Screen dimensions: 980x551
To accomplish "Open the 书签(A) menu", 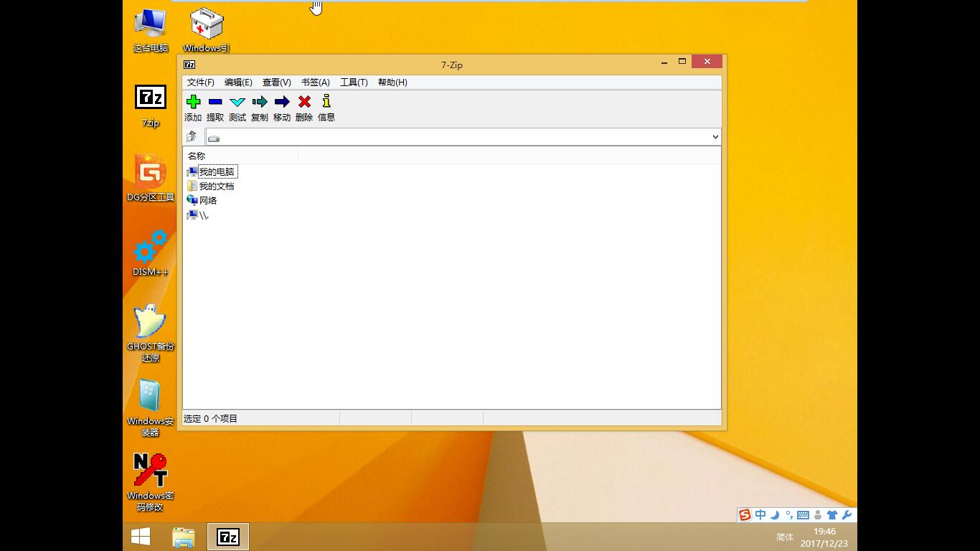I will (315, 83).
